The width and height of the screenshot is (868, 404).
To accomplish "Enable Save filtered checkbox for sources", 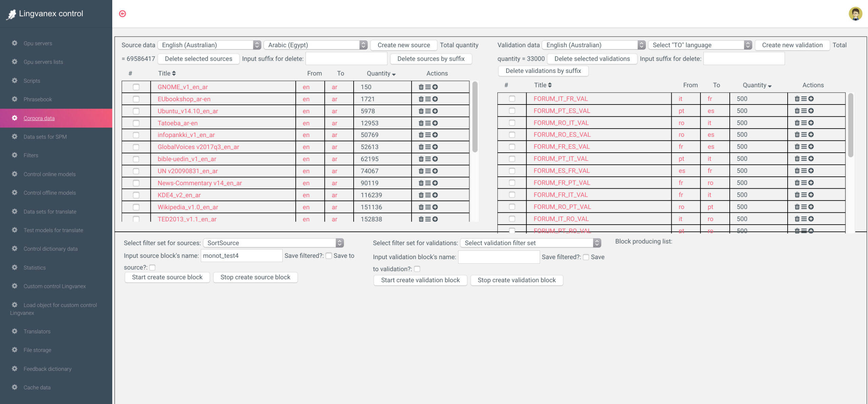I will click(x=329, y=256).
